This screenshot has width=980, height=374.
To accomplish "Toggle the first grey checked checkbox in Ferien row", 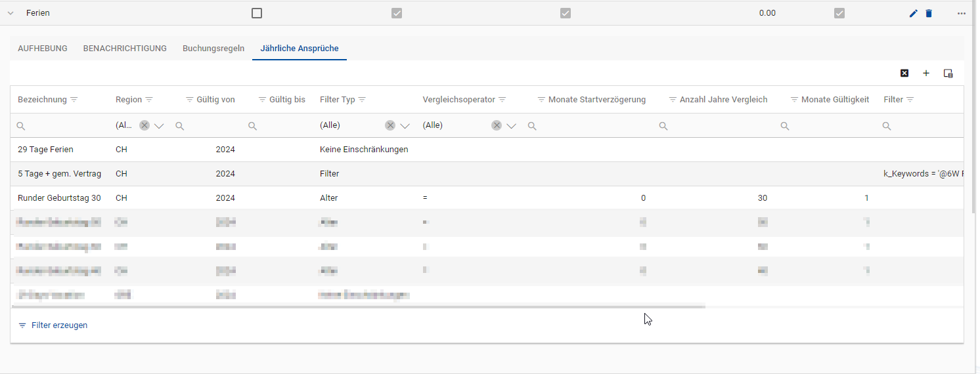I will pyautogui.click(x=397, y=13).
